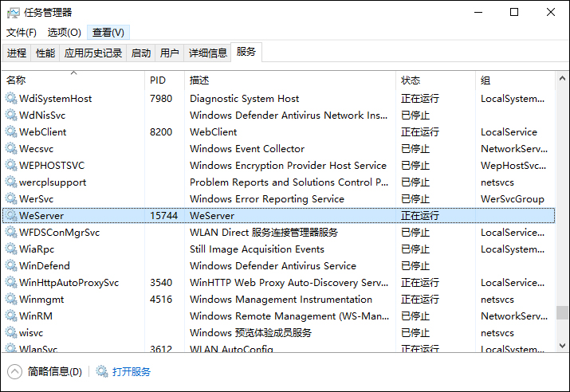Screen dimensions: 570x392
Task: Click PID 4516 cell
Action: (x=161, y=299)
